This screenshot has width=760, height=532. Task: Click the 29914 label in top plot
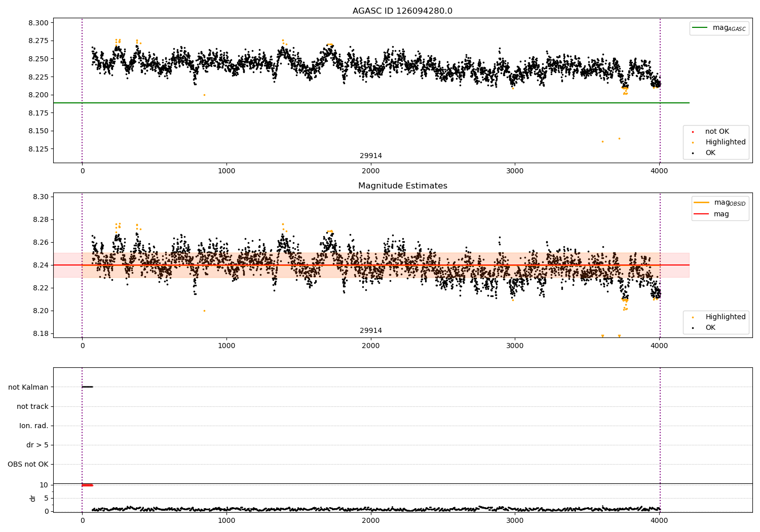coord(371,156)
